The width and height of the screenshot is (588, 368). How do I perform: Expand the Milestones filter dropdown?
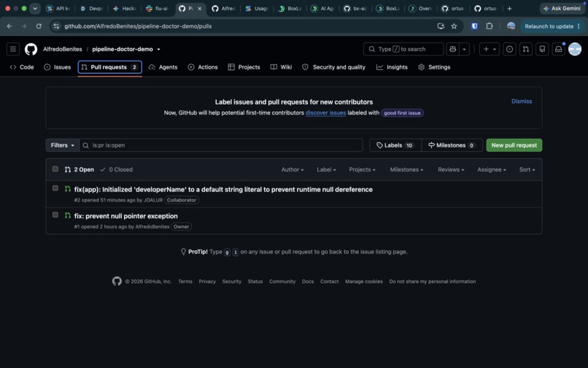click(x=406, y=169)
